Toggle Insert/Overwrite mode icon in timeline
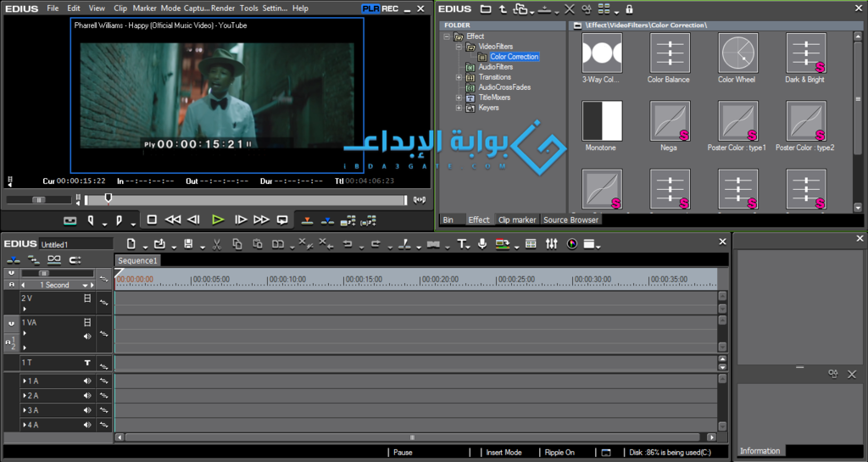Viewport: 868px width, 462px height. (x=14, y=260)
